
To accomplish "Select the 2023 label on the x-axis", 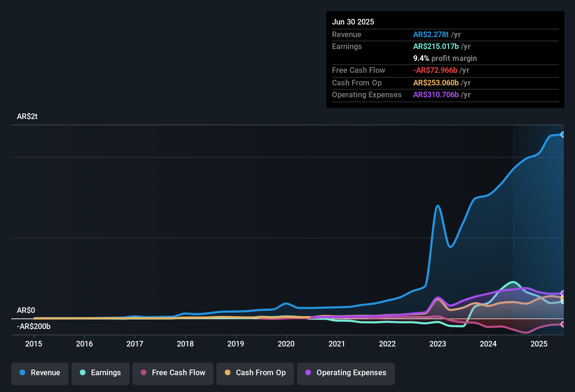I will pyautogui.click(x=437, y=344).
